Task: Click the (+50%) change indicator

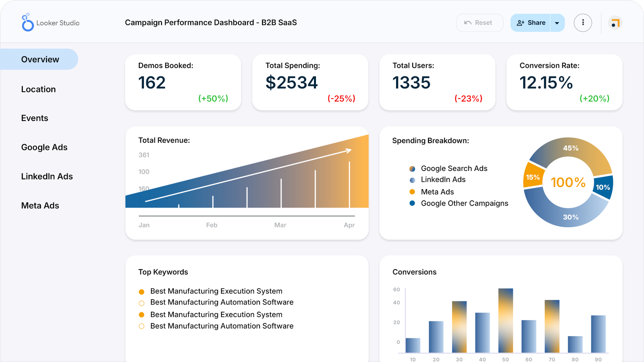Action: [213, 99]
